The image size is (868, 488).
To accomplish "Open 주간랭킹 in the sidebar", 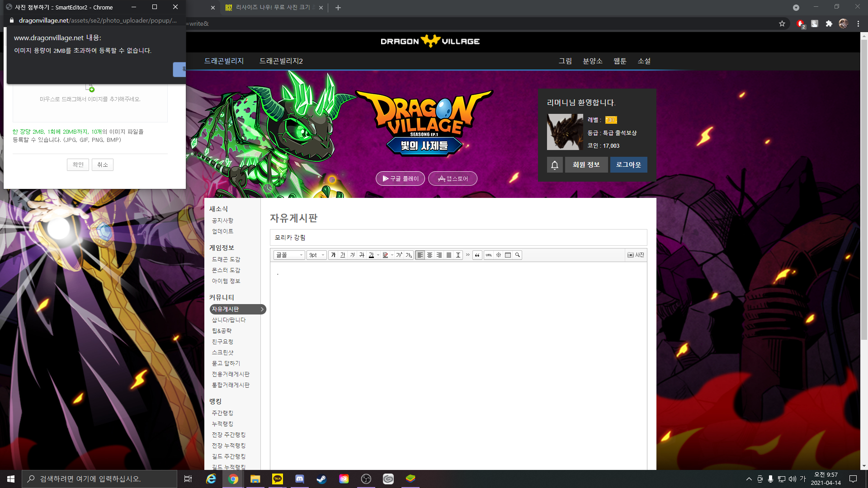I will pyautogui.click(x=222, y=413).
